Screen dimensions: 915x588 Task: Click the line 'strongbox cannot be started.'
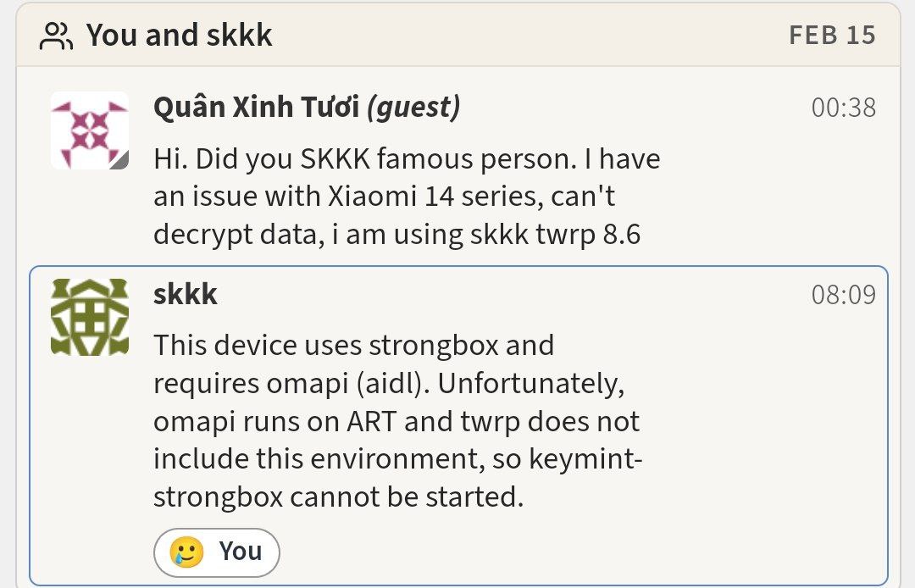[338, 497]
